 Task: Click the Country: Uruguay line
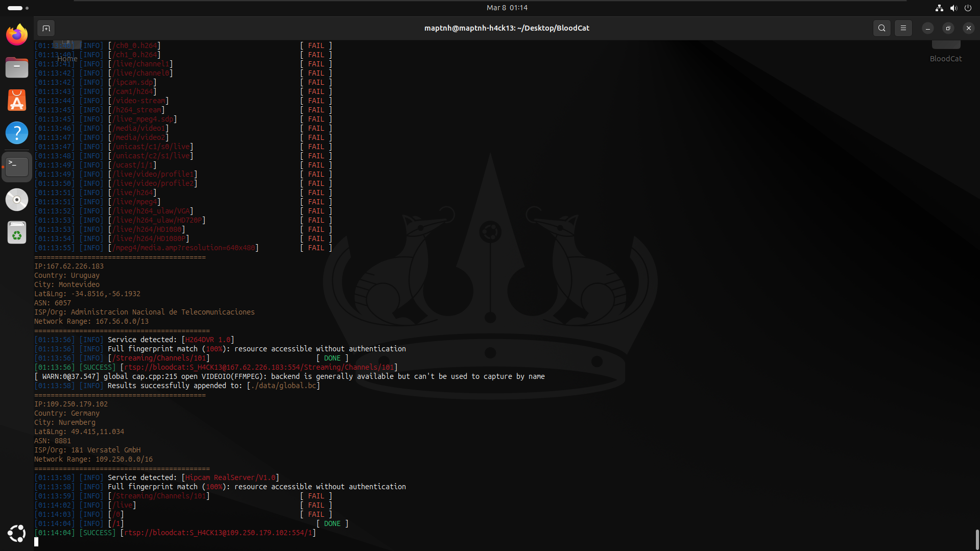67,275
